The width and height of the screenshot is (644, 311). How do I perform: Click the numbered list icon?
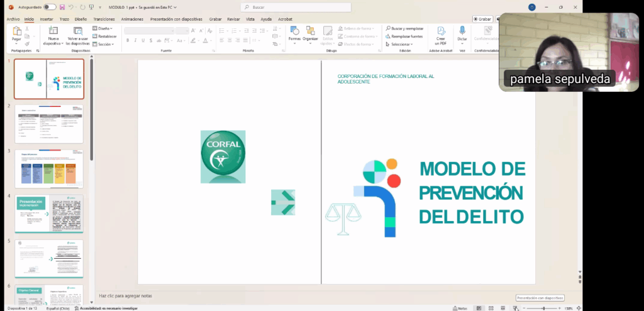(x=234, y=31)
